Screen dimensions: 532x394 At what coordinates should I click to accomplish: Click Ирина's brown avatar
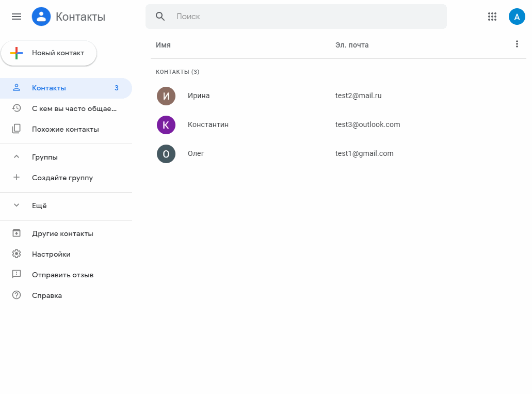(x=166, y=96)
